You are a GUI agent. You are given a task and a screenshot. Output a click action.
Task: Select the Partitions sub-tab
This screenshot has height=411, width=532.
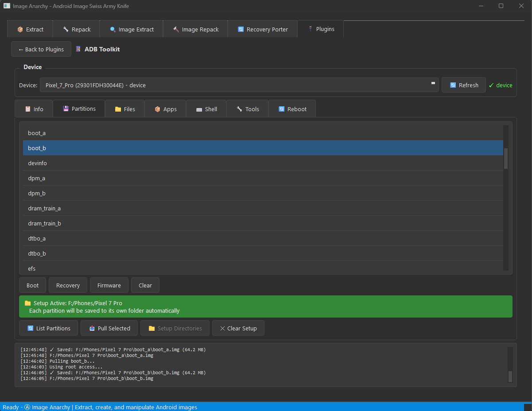click(79, 109)
